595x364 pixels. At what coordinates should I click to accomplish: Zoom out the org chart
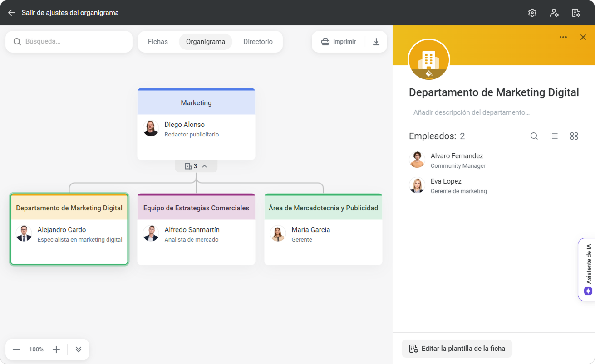tap(16, 349)
